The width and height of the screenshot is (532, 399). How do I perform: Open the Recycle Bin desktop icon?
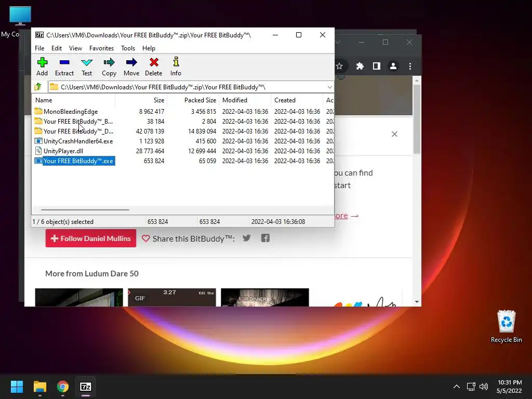pyautogui.click(x=506, y=326)
